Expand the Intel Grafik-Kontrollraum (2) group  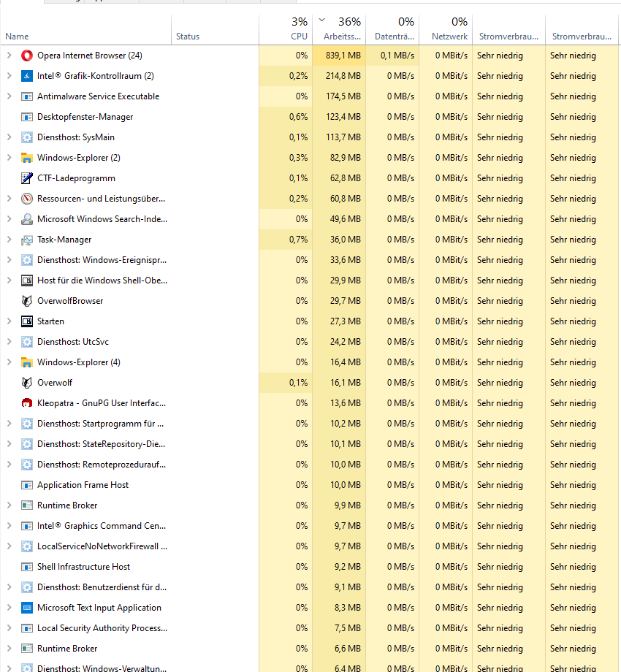pyautogui.click(x=9, y=76)
